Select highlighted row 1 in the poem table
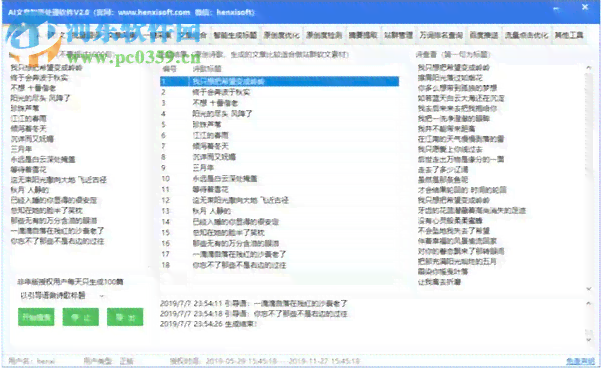The image size is (601, 368). (279, 81)
